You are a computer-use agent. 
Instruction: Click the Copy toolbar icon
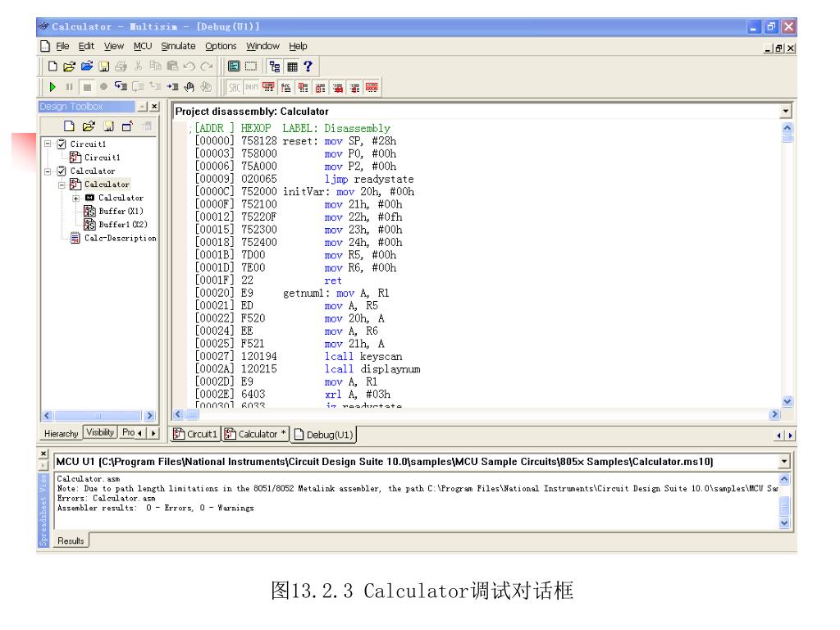[155, 66]
